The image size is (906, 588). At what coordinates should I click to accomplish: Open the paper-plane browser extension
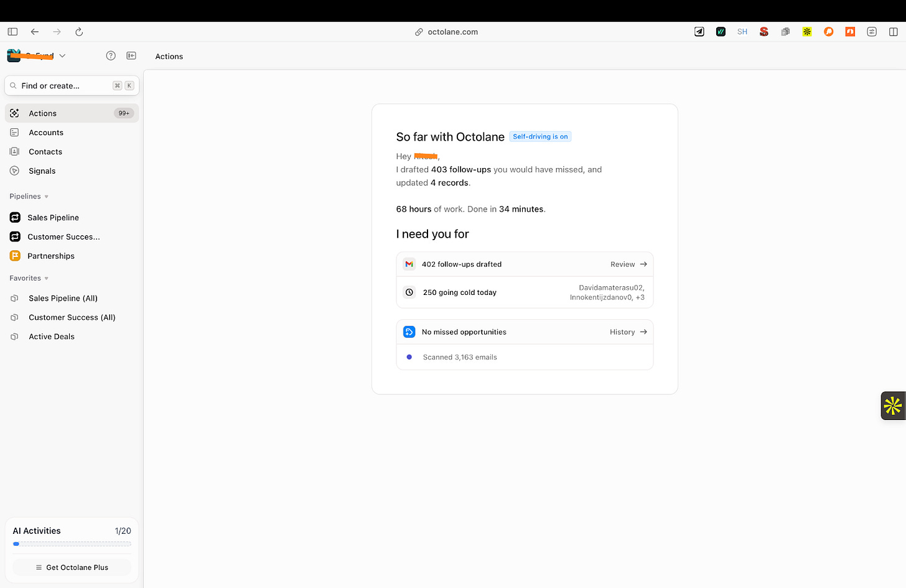pyautogui.click(x=699, y=32)
